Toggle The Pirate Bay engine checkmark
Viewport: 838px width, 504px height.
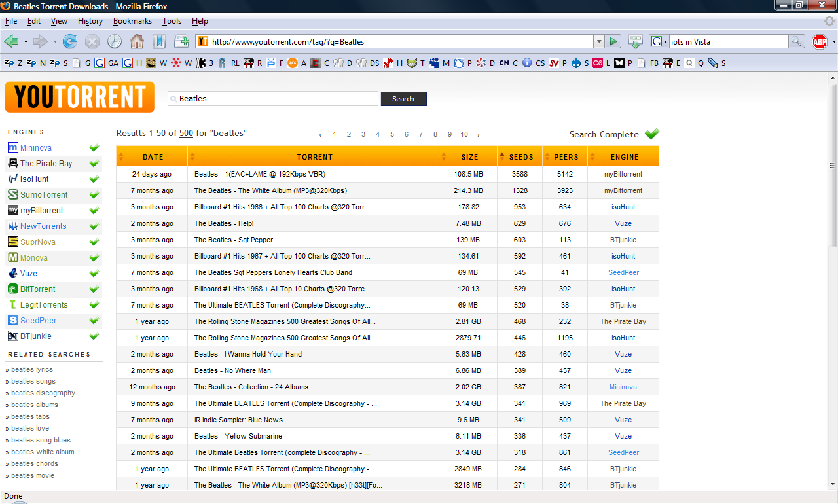coord(94,164)
